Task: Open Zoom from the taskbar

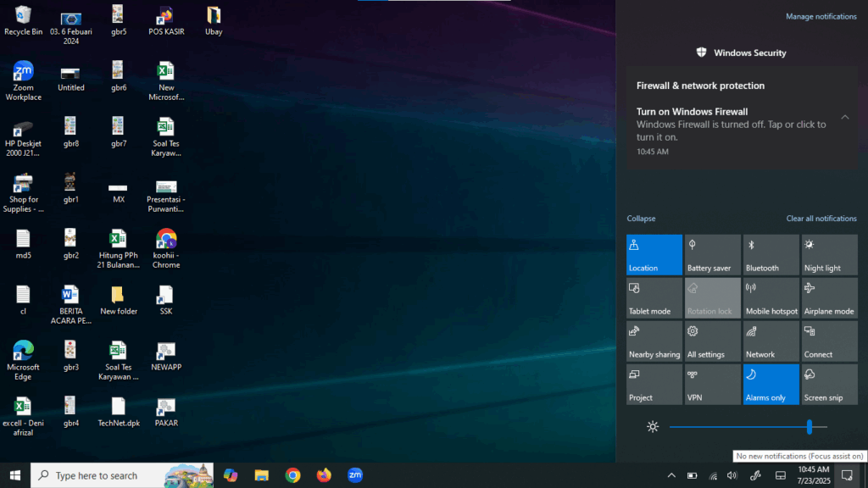Action: click(355, 475)
